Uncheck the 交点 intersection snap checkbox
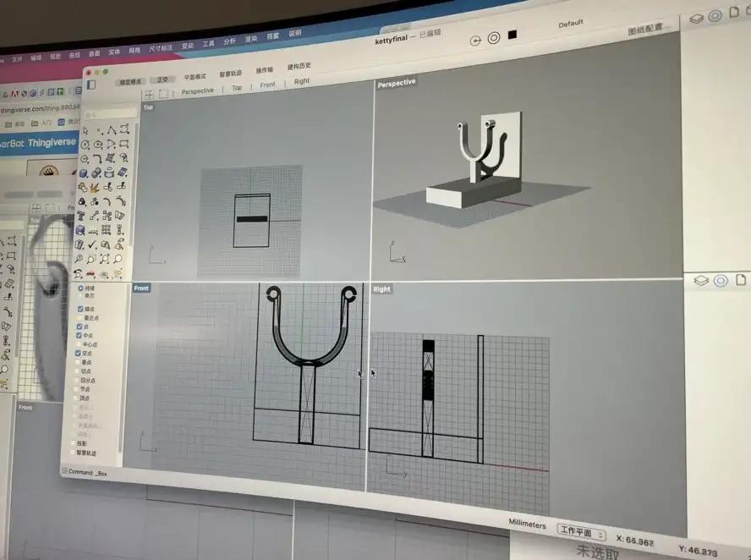This screenshot has height=560, width=751. click(x=78, y=353)
